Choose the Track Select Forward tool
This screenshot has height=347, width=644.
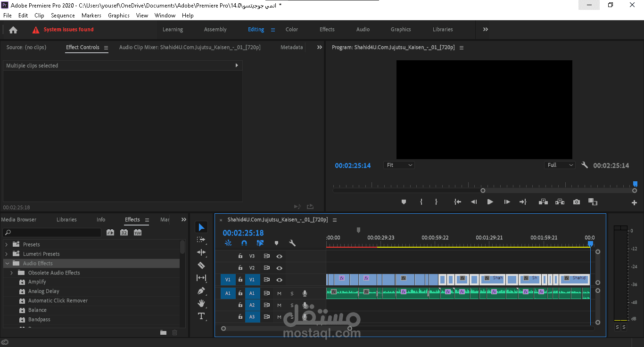tap(201, 240)
